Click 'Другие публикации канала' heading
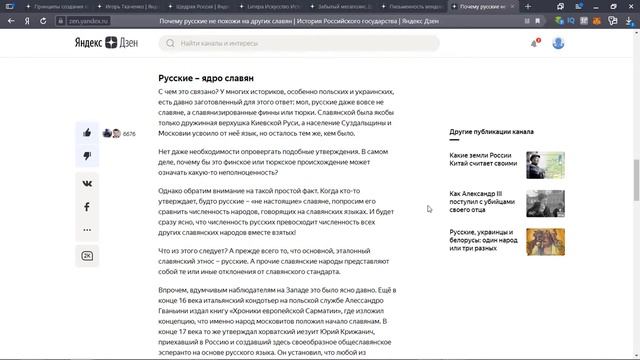Image resolution: width=640 pixels, height=360 pixels. pos(491,131)
